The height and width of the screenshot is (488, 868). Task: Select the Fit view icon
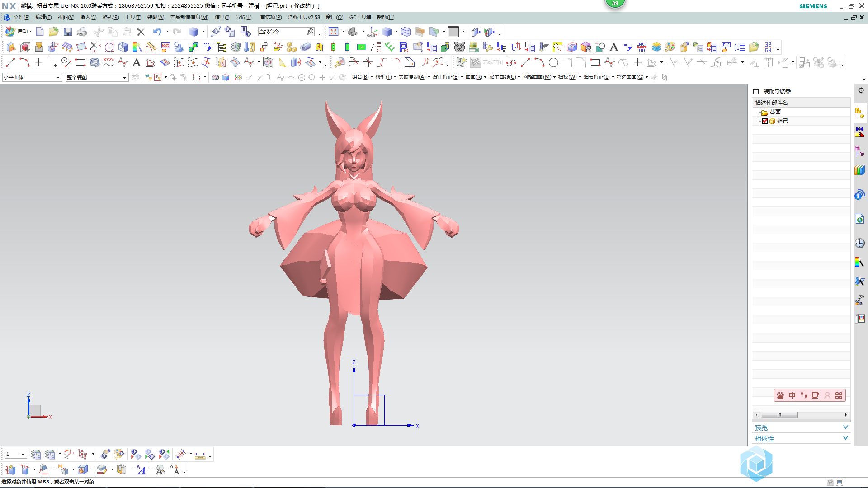pos(334,32)
